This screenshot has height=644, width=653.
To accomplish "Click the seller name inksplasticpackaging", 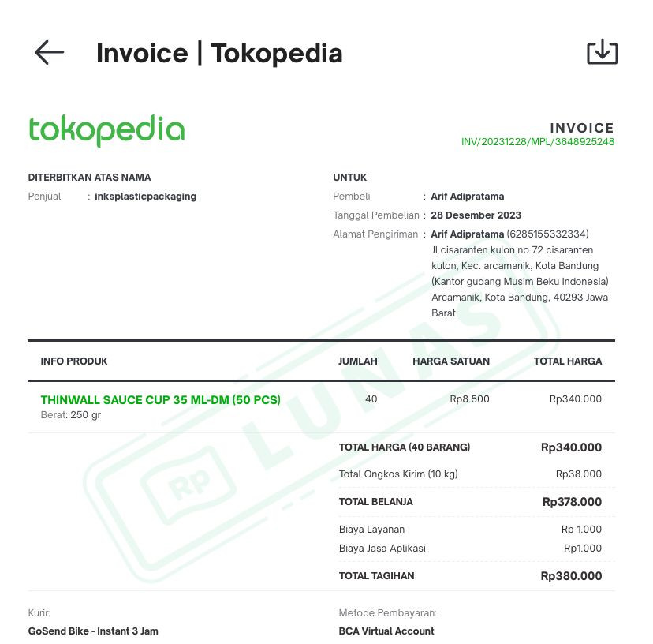I will (x=145, y=197).
